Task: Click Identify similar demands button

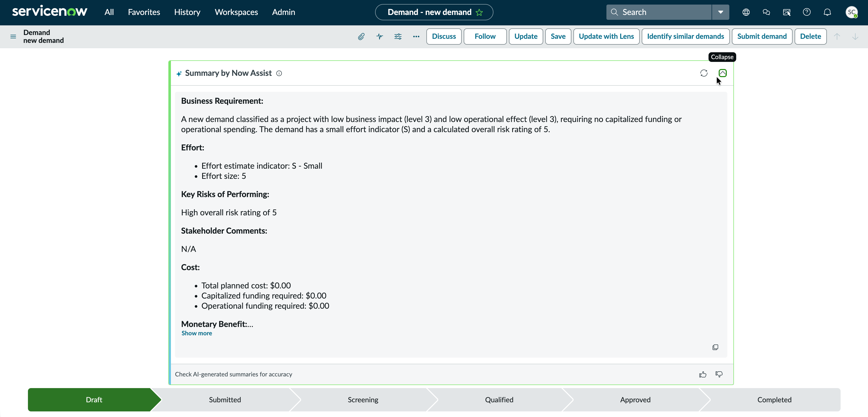Action: point(685,36)
